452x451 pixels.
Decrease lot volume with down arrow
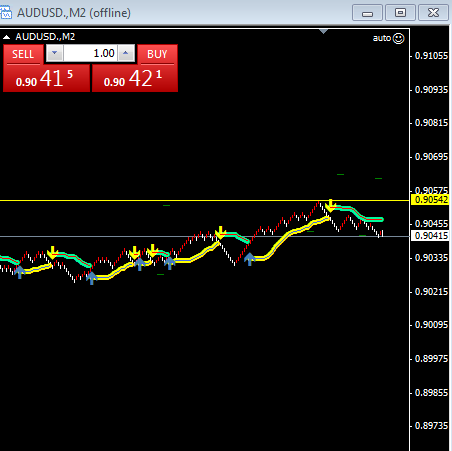pyautogui.click(x=55, y=53)
